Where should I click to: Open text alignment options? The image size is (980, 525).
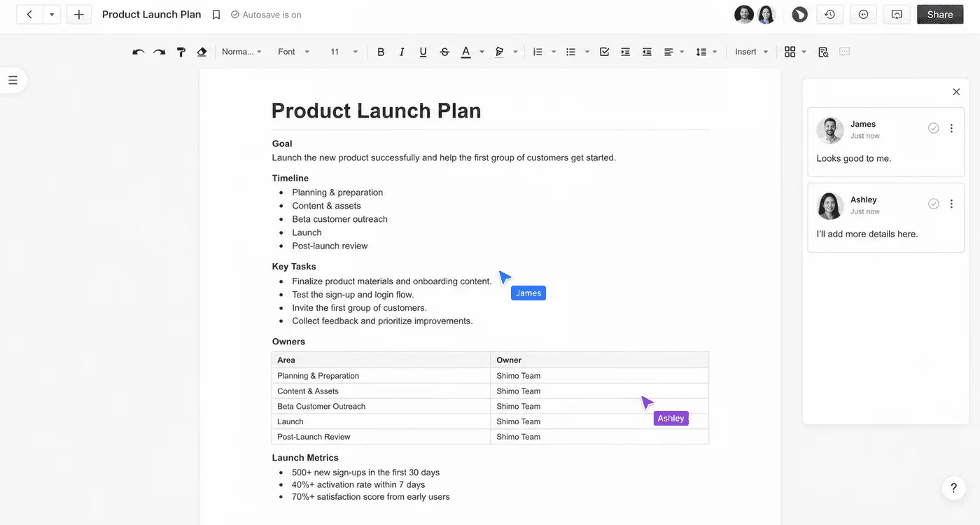[673, 52]
